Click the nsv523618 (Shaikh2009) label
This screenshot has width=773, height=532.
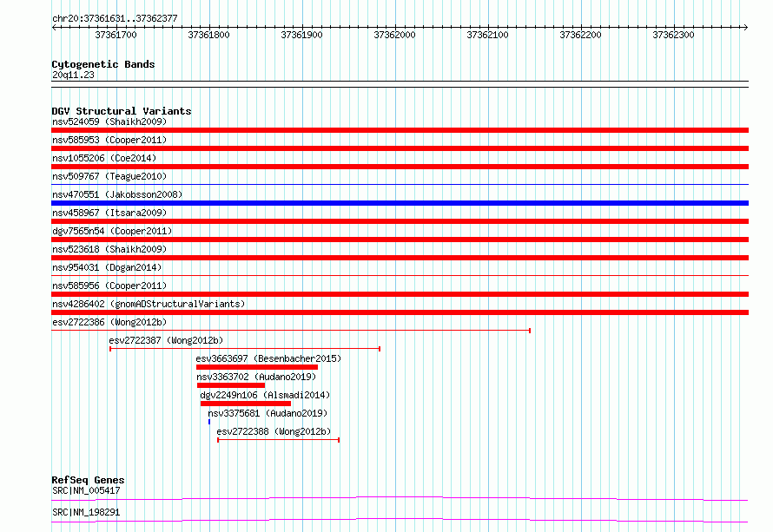(109, 249)
